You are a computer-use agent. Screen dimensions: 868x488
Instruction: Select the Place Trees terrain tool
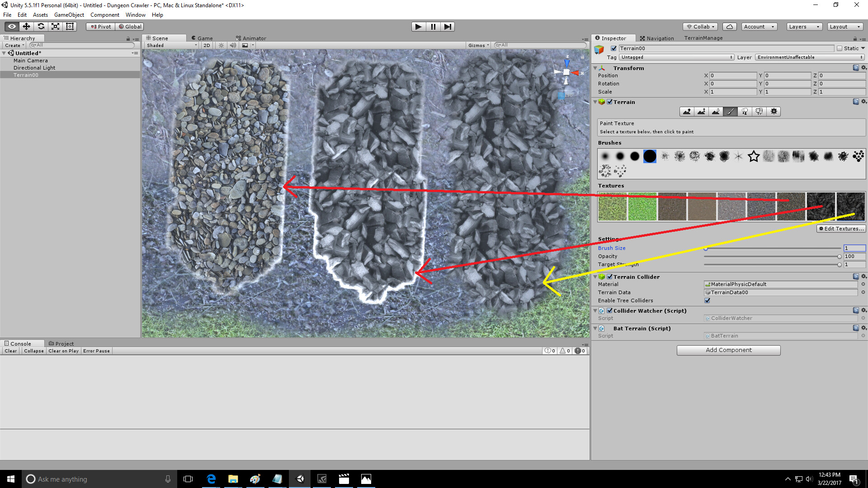(x=745, y=112)
